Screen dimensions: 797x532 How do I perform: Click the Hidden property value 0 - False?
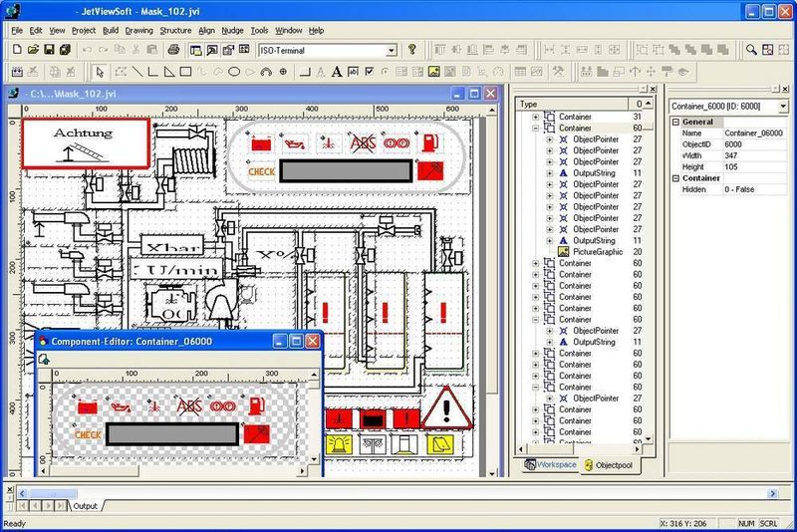pyautogui.click(x=754, y=189)
